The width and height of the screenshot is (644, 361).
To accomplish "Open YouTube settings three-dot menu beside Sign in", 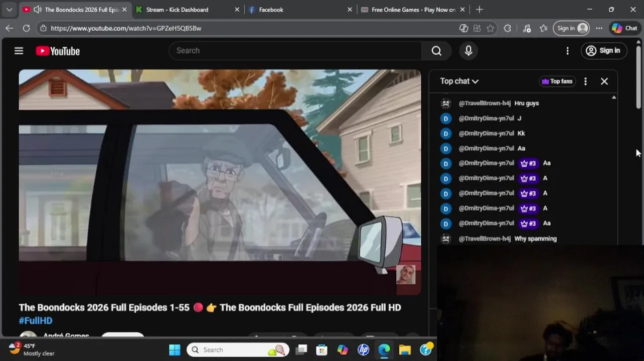I will (x=567, y=51).
